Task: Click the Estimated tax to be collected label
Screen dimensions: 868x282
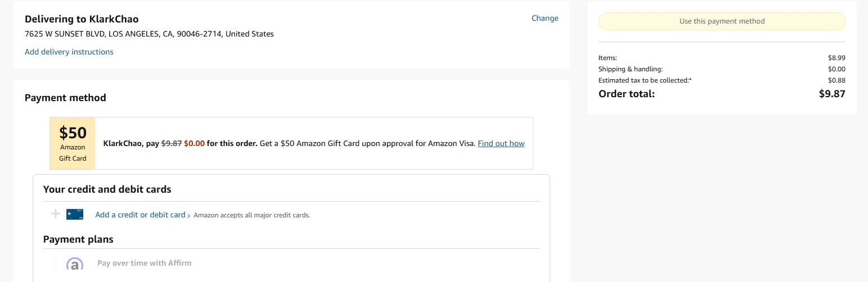Action: (645, 80)
